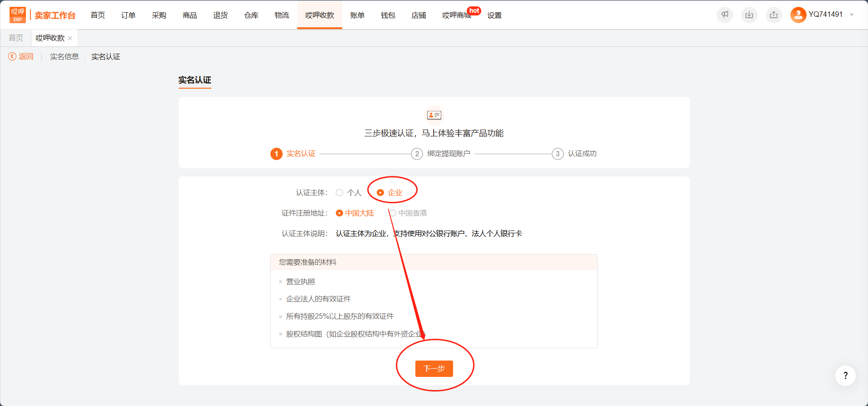Click the 企业法人的有效证件 item
868x406 pixels.
(x=319, y=299)
